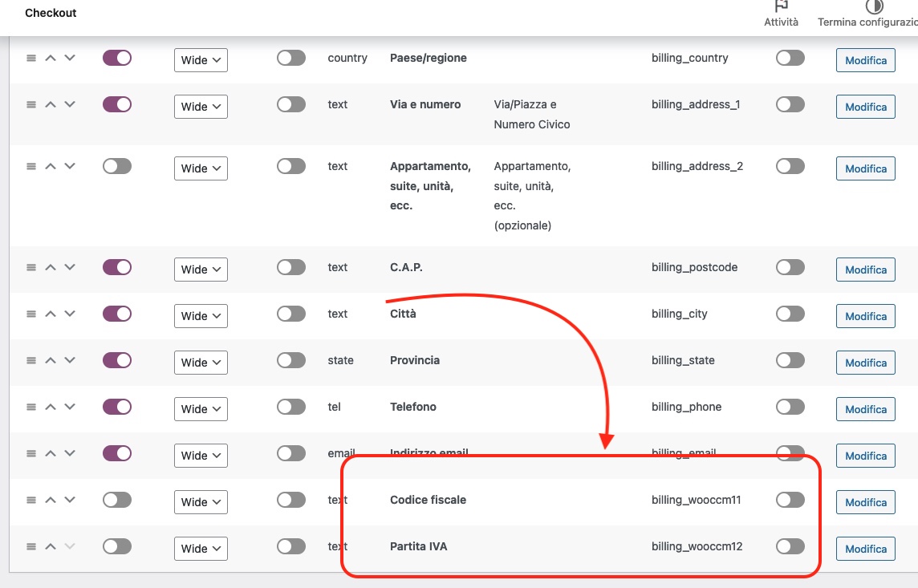The width and height of the screenshot is (918, 588).
Task: Grab the drag handle for C.A.P. row
Action: tap(31, 267)
